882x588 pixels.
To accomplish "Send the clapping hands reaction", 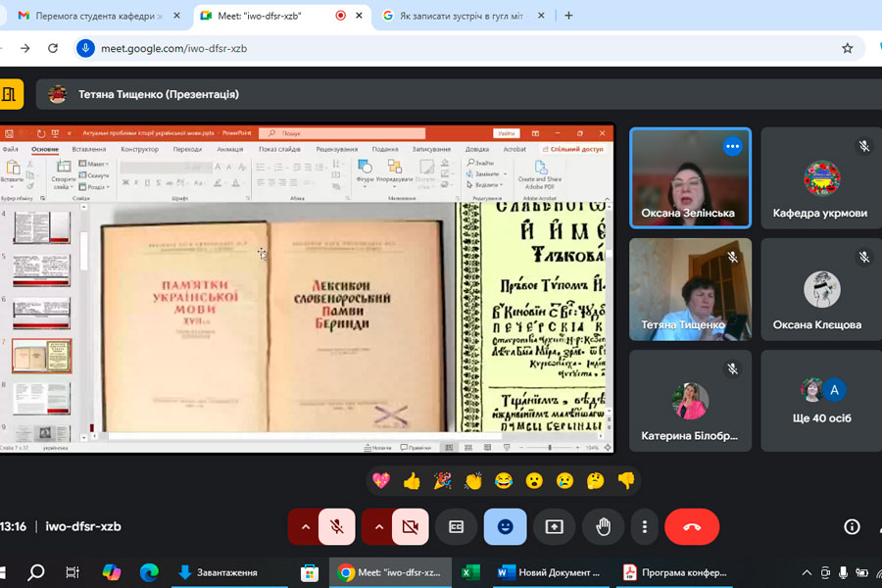I will (x=473, y=480).
